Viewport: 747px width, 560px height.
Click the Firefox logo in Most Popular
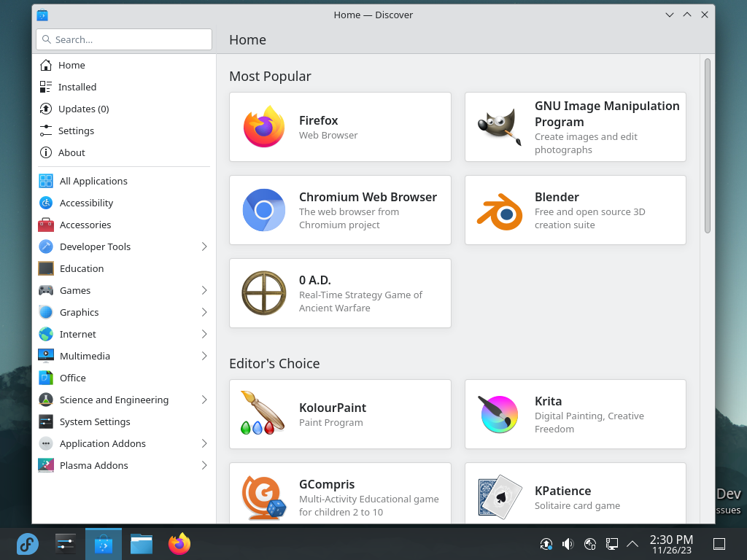(264, 127)
